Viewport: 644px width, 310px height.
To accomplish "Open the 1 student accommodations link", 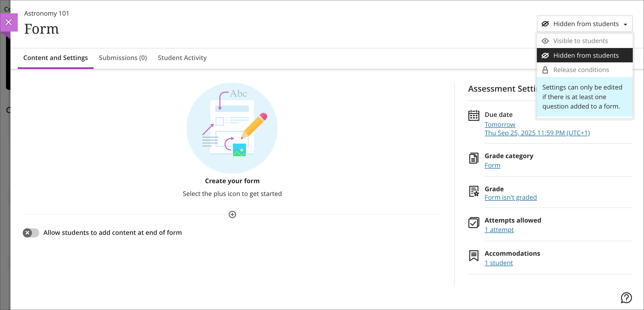I will (x=498, y=263).
